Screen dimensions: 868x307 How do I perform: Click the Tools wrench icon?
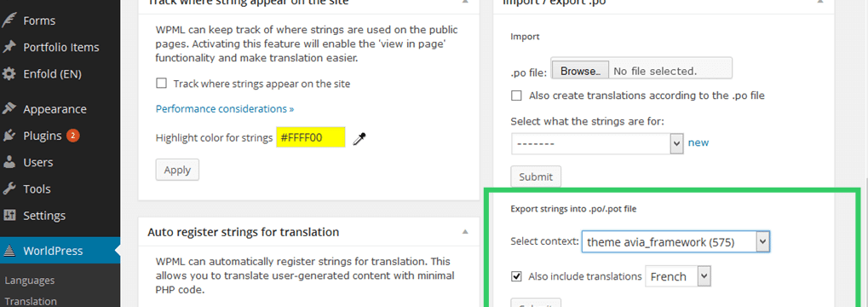tap(9, 189)
